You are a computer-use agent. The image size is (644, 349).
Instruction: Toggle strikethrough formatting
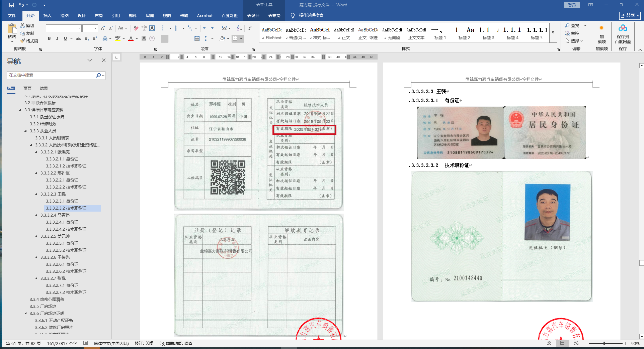coord(79,38)
